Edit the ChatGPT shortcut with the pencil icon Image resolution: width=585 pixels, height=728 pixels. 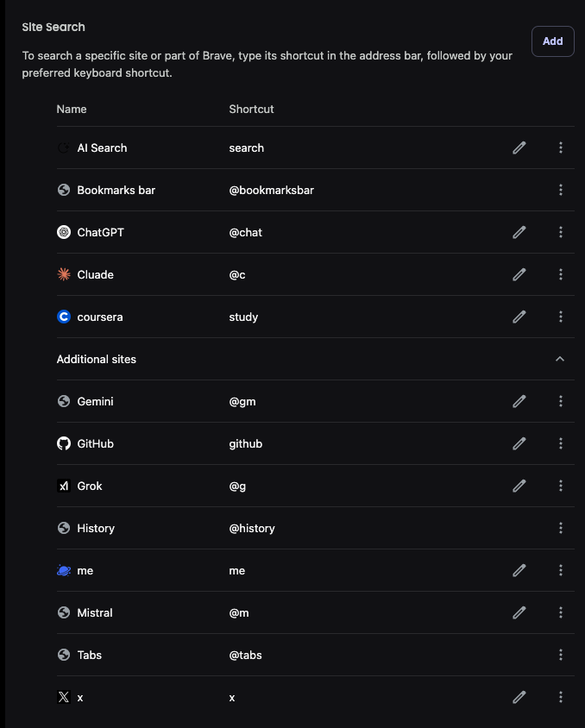(519, 232)
